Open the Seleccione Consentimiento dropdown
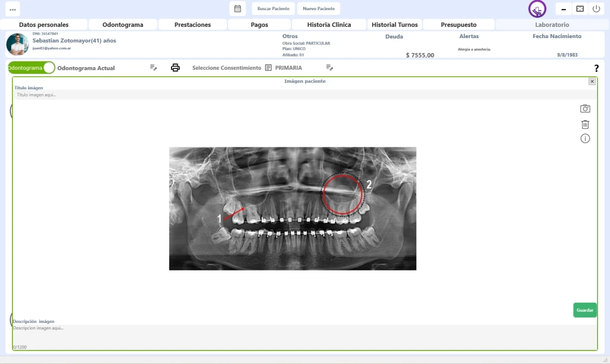Viewport: 610px width, 364px height. point(226,68)
